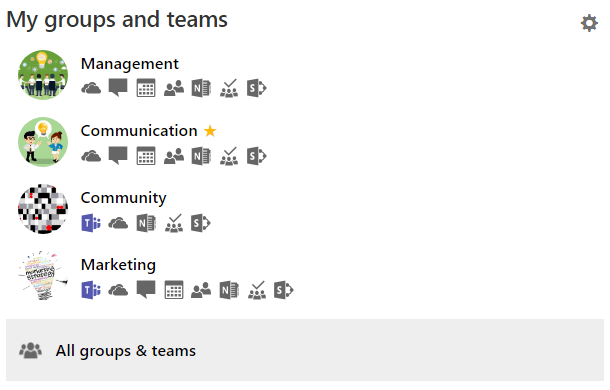The width and height of the screenshot is (610, 390).
Task: Open SharePoint site for Communication group
Action: coord(257,156)
